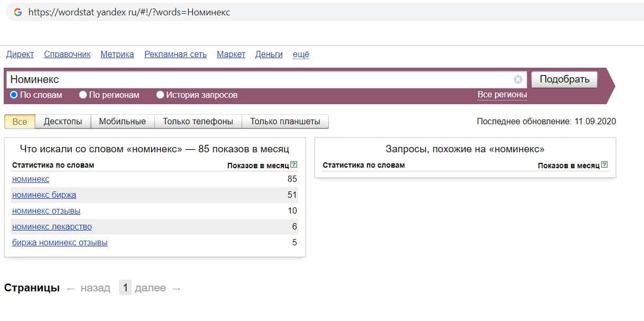
Task: Open help icon in left table header
Action: coord(294,165)
